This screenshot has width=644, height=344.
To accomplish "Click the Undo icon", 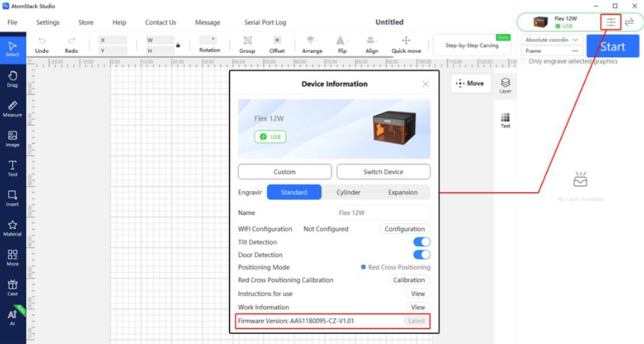I will click(42, 40).
